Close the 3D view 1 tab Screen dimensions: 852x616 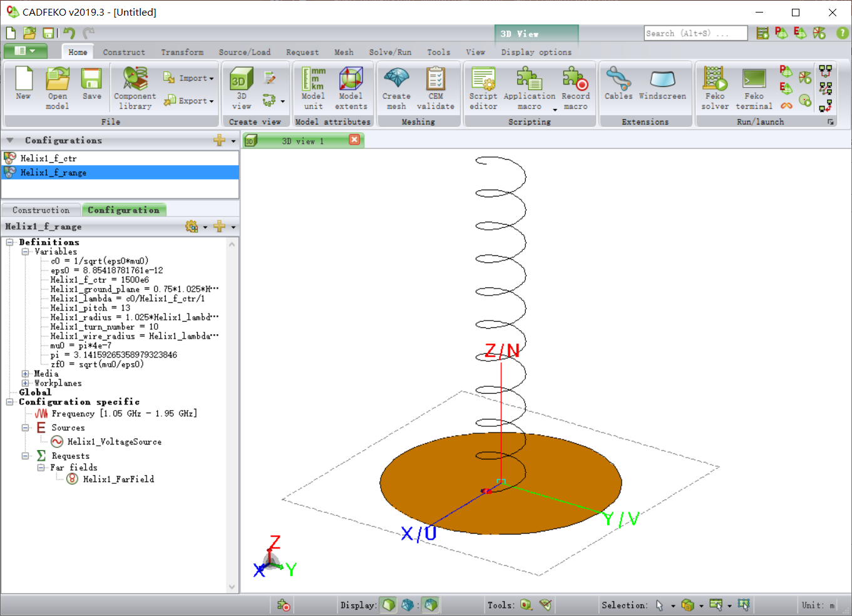[354, 140]
